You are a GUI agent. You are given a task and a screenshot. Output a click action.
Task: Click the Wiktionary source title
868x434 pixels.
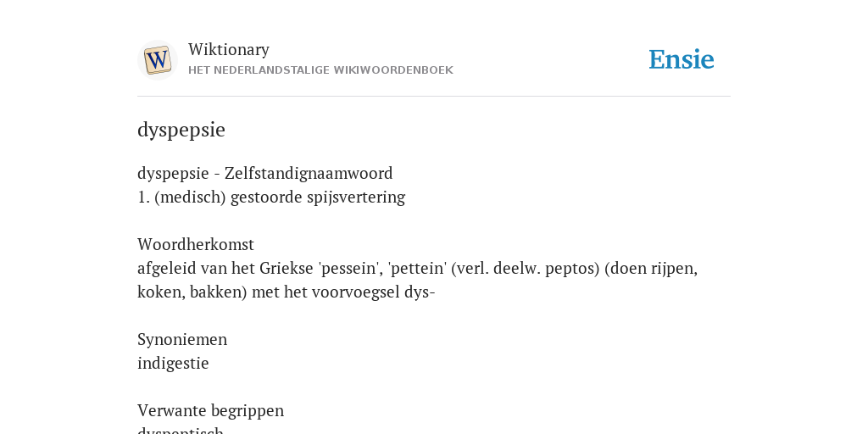[x=229, y=49]
